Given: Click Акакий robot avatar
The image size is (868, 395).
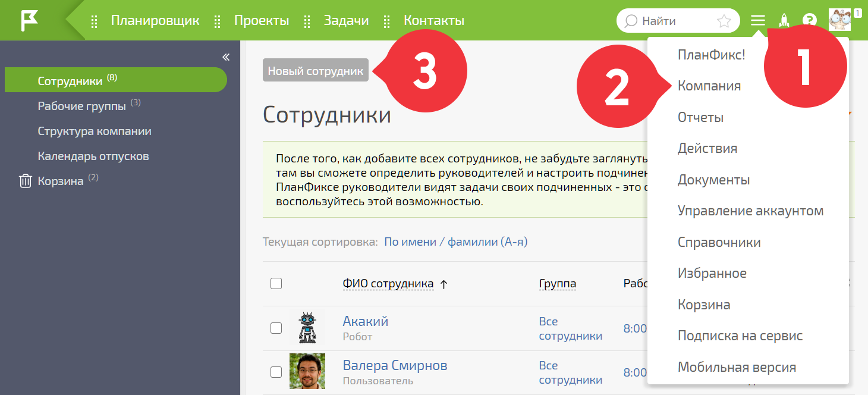Looking at the screenshot, I should point(307,328).
